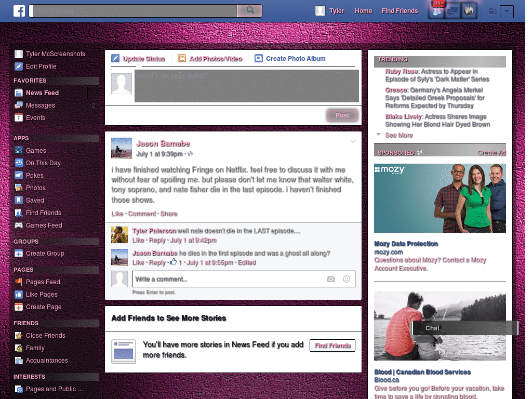Image resolution: width=532 pixels, height=399 pixels.
Task: Click the Acquaintances icon in sidebar
Action: pyautogui.click(x=19, y=361)
